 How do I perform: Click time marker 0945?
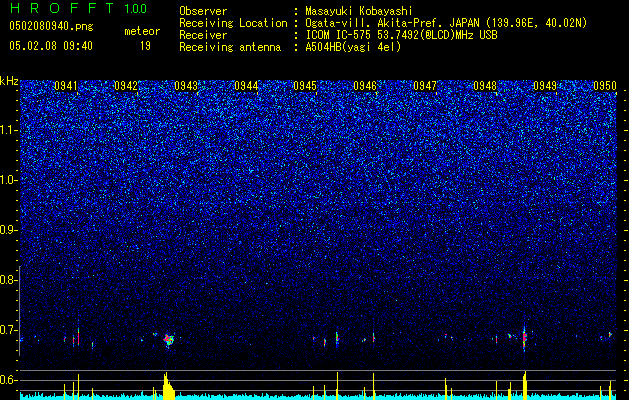click(x=305, y=86)
